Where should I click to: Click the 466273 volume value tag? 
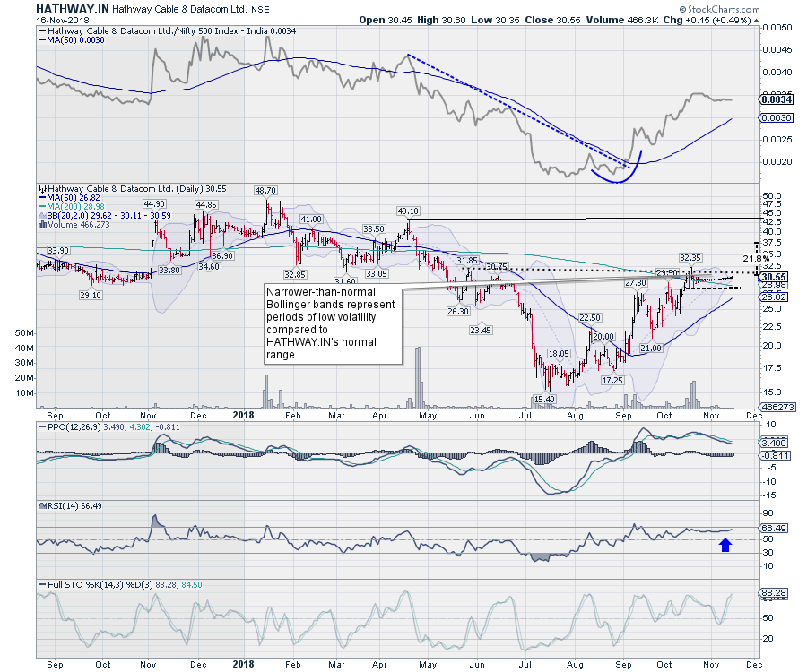pos(777,407)
